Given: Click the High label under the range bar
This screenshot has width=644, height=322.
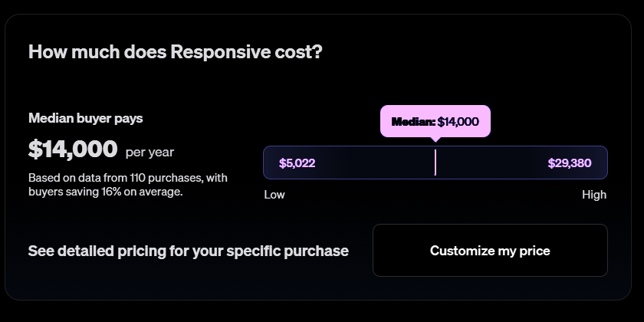Looking at the screenshot, I should (594, 195).
